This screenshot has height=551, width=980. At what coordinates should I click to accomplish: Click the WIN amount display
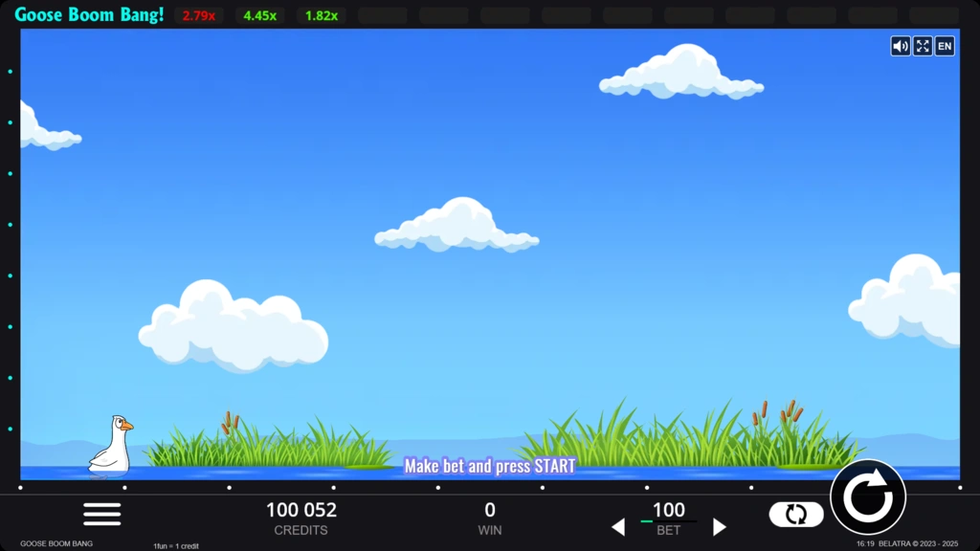(490, 518)
